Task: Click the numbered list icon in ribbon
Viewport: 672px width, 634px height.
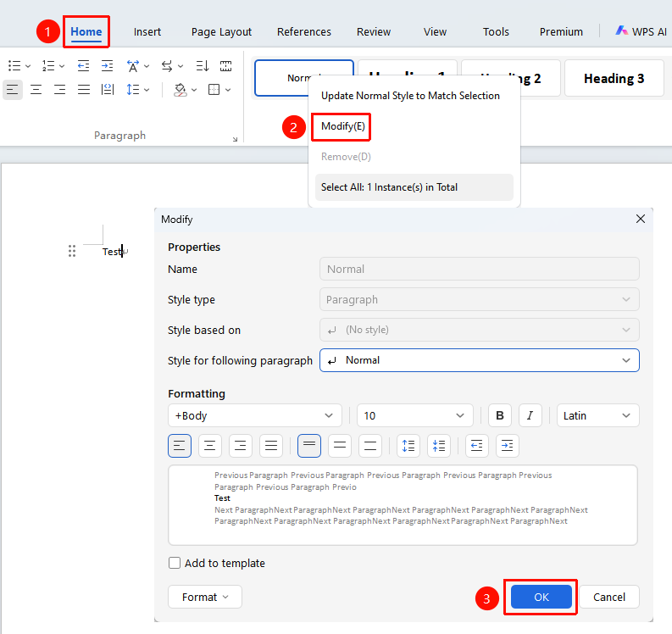Action: click(x=48, y=66)
